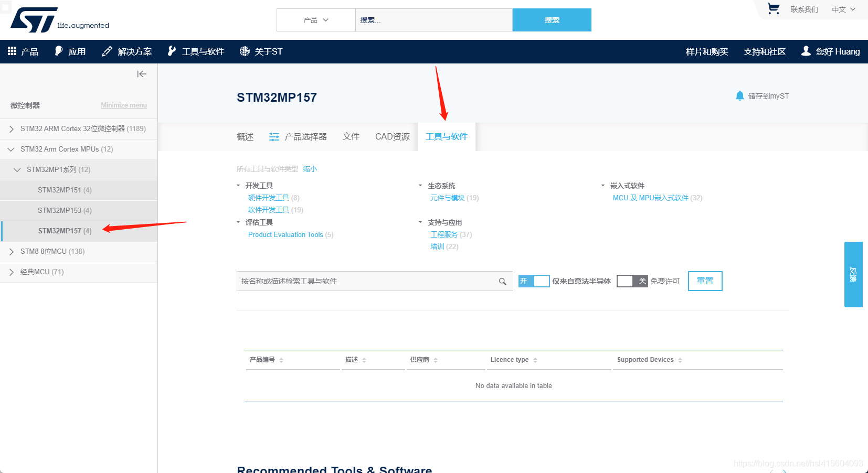Viewport: 868px width, 473px height.
Task: Click the magnifier icon in tools search field
Action: point(502,282)
